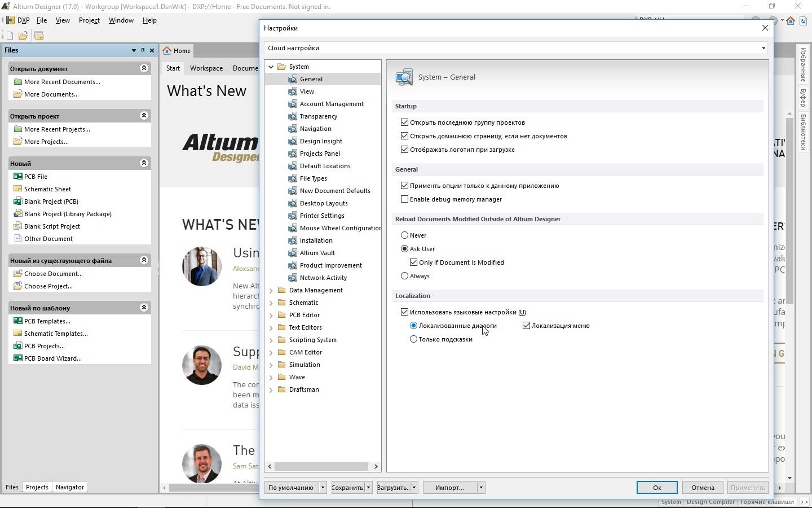
Task: Click the open document folder toolbar icon
Action: click(x=23, y=36)
